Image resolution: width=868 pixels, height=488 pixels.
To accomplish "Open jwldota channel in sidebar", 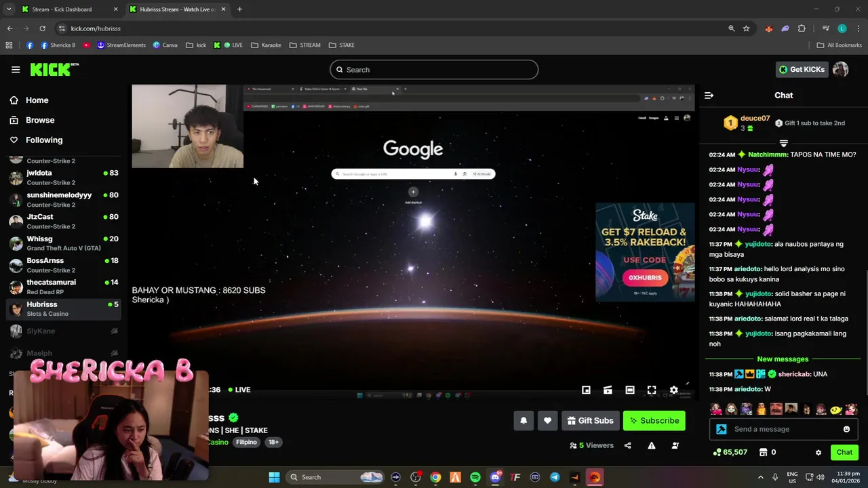I will pos(64,178).
